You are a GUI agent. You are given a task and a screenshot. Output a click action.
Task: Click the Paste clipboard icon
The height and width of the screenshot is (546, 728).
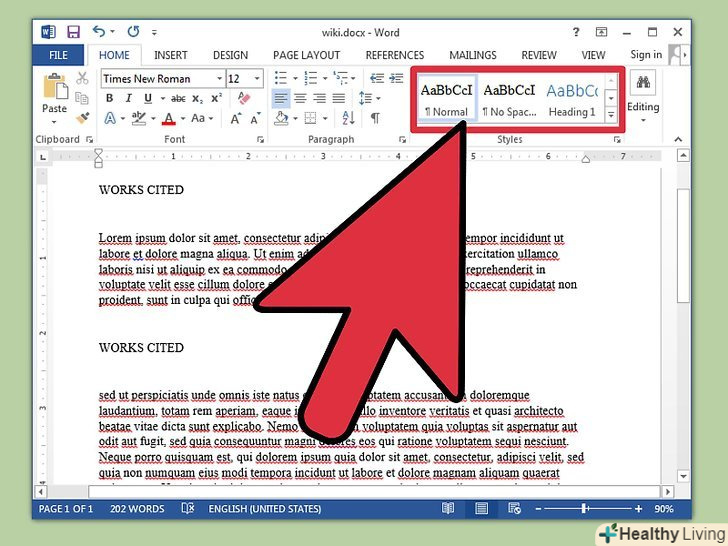click(x=55, y=86)
